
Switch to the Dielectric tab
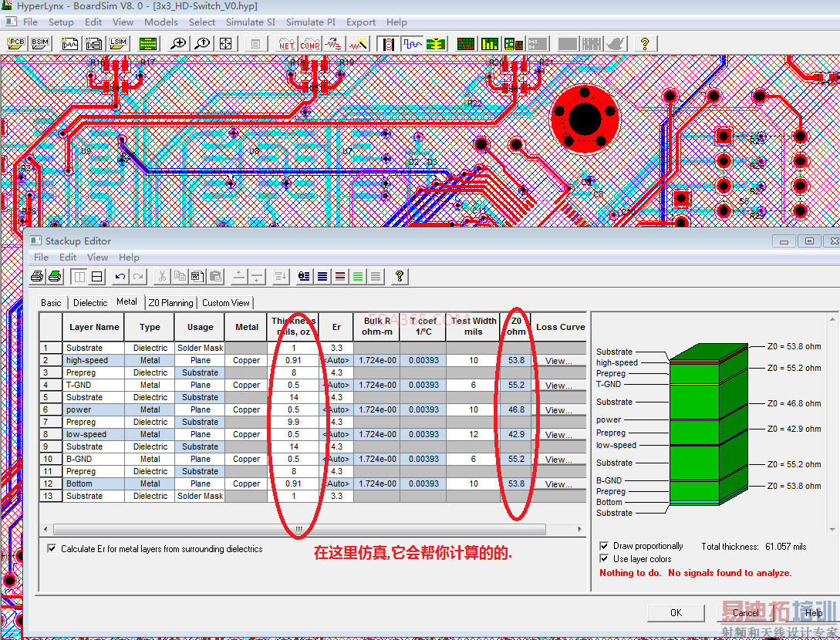(x=90, y=303)
